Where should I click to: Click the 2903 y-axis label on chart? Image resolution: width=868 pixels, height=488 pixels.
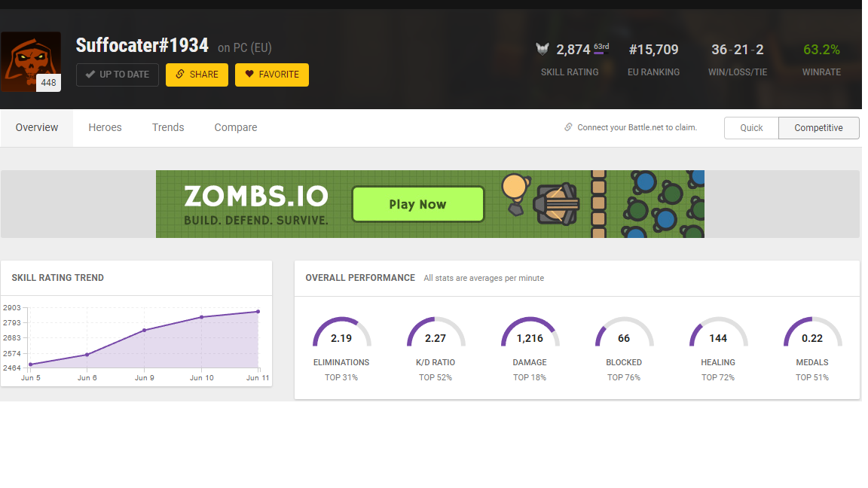point(11,307)
